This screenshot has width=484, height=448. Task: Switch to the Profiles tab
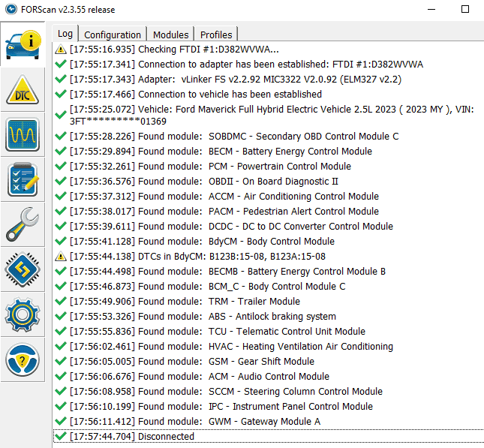pos(216,35)
